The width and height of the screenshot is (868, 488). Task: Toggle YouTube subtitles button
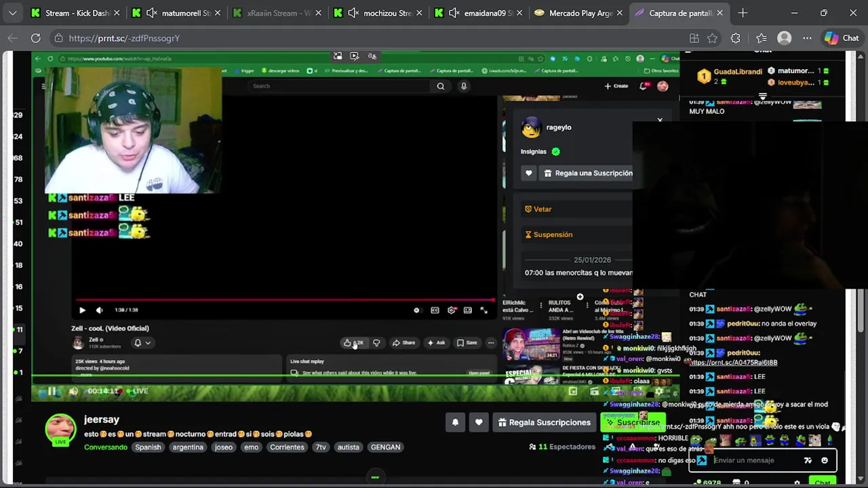pyautogui.click(x=435, y=310)
